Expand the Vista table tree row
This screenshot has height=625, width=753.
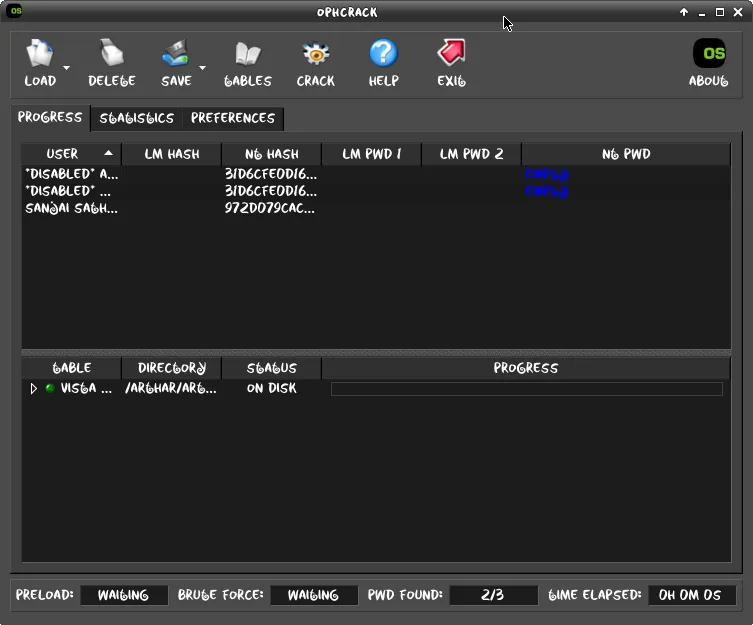point(33,389)
